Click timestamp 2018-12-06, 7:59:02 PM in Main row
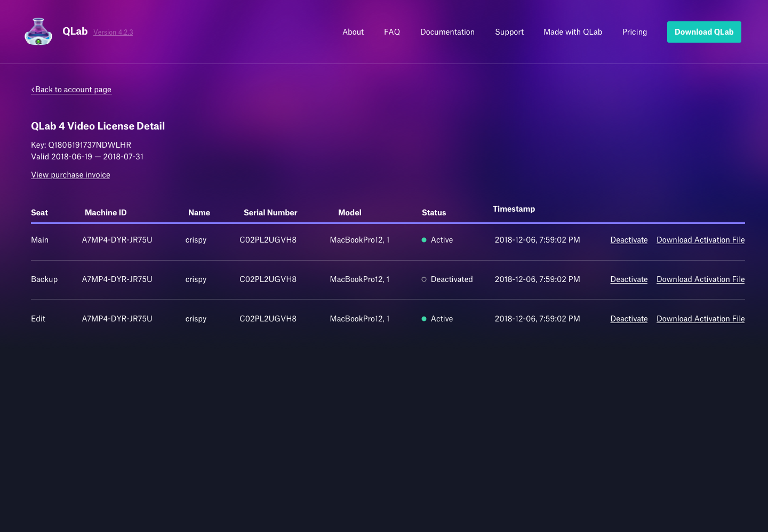This screenshot has height=532, width=768. [x=537, y=240]
